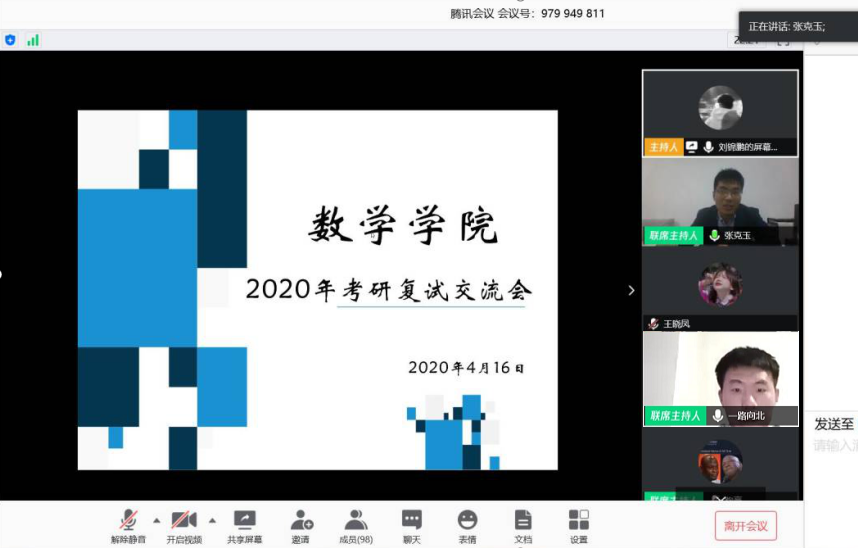Start screen sharing via 共享屏幕
Image resolution: width=858 pixels, height=548 pixels.
pos(244,525)
